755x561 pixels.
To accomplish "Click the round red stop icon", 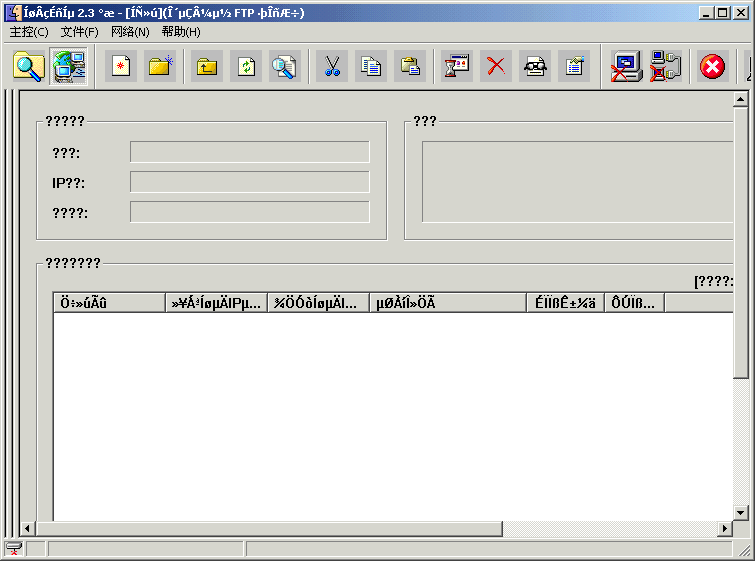I will click(711, 67).
